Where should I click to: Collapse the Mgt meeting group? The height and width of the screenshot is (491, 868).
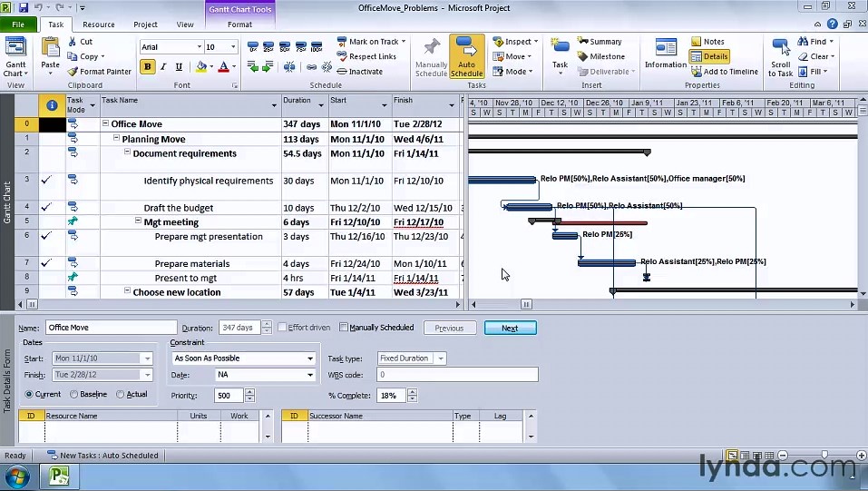139,221
